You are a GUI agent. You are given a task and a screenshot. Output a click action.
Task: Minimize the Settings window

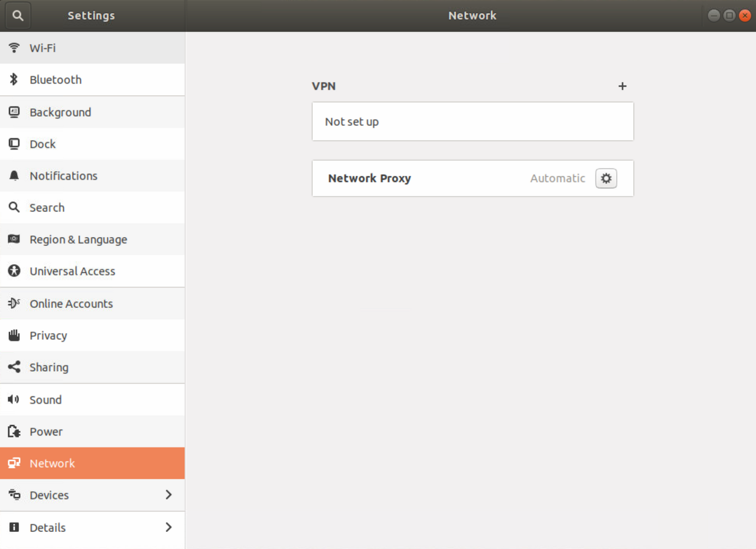pyautogui.click(x=713, y=16)
